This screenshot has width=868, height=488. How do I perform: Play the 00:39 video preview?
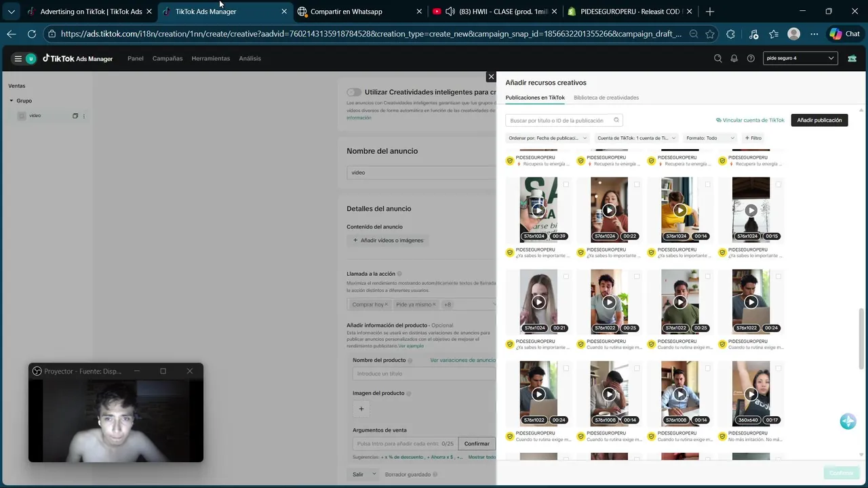[x=538, y=210]
